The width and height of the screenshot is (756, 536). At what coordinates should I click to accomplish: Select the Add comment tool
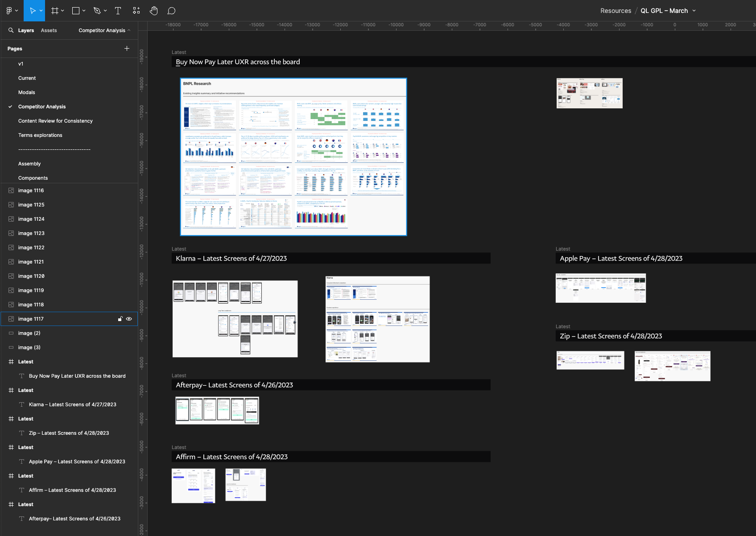tap(171, 11)
